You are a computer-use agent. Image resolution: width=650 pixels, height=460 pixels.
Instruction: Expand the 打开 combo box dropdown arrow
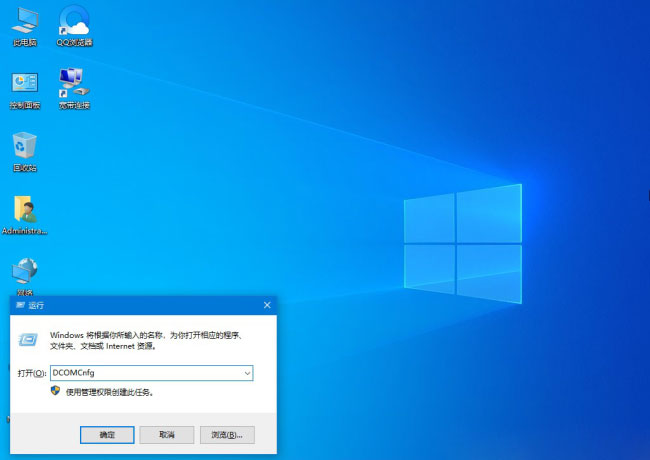[247, 373]
